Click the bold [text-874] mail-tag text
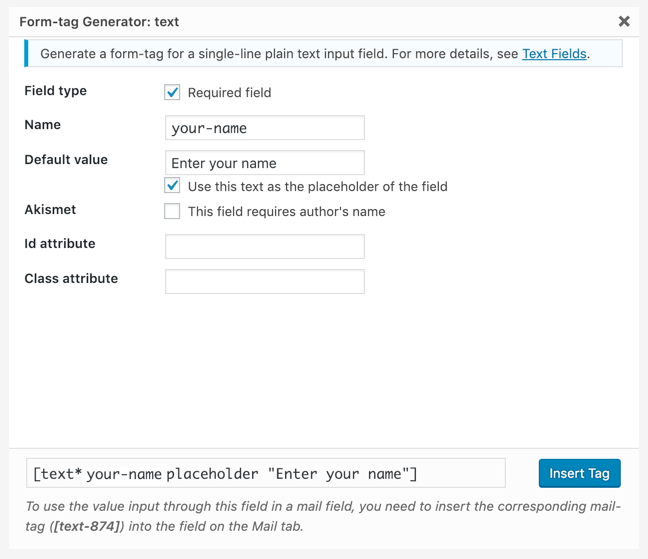This screenshot has height=559, width=648. point(87,526)
